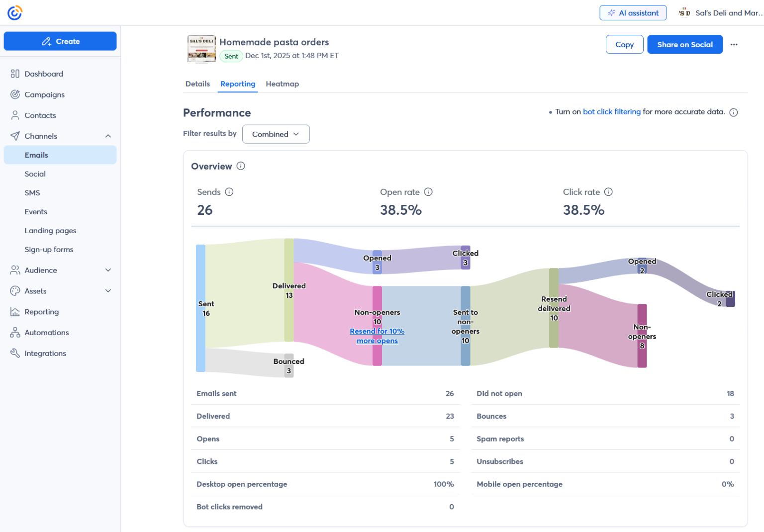The width and height of the screenshot is (764, 532).
Task: Open the three-dots more options menu
Action: [x=734, y=45]
